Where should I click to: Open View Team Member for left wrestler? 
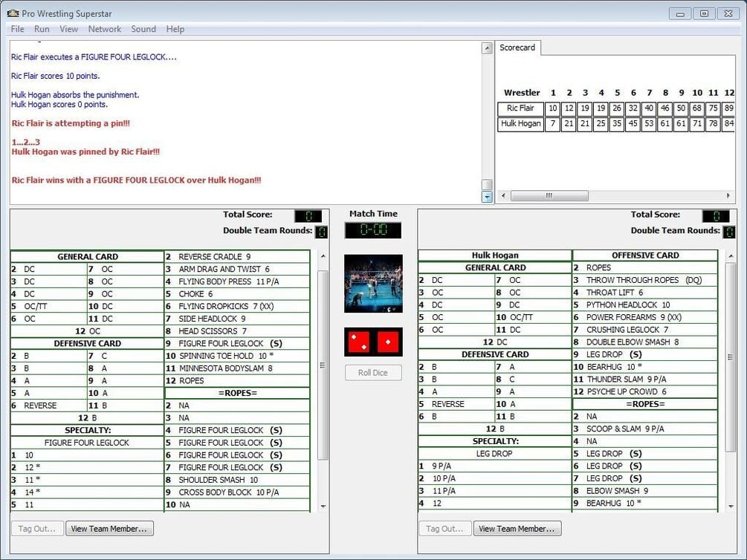(x=109, y=529)
